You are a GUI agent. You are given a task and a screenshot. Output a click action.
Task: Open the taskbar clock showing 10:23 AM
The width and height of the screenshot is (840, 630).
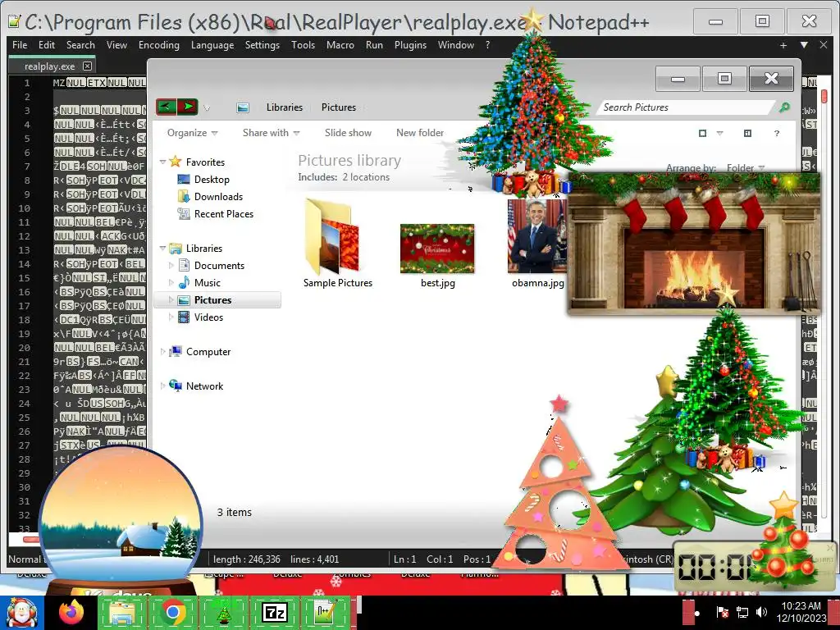(x=801, y=612)
